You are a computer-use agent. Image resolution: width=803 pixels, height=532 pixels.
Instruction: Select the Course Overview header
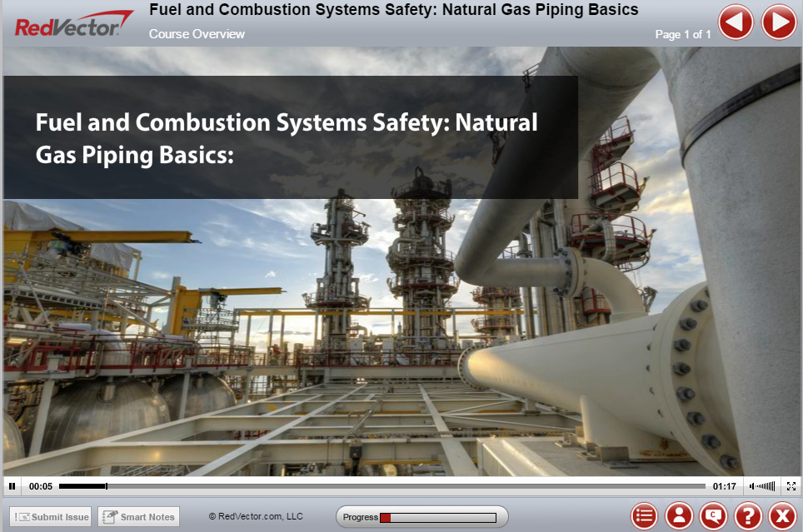click(x=197, y=34)
